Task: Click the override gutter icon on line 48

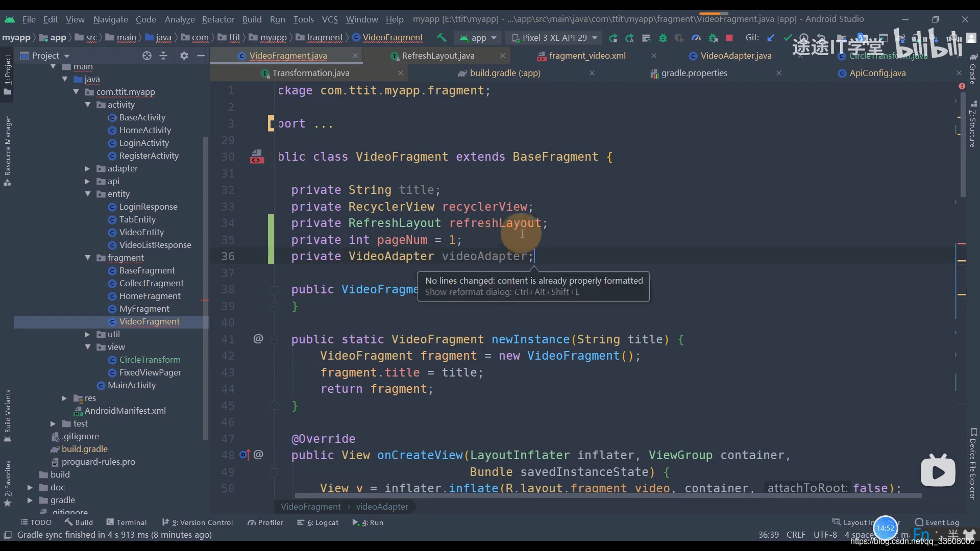Action: (x=244, y=455)
